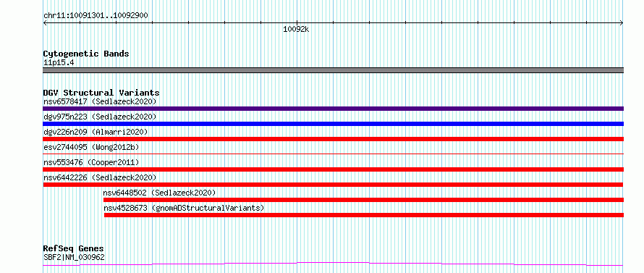Click the gray 11p15.4 cytogenetic band bar
This screenshot has width=644, height=273.
(x=333, y=70)
